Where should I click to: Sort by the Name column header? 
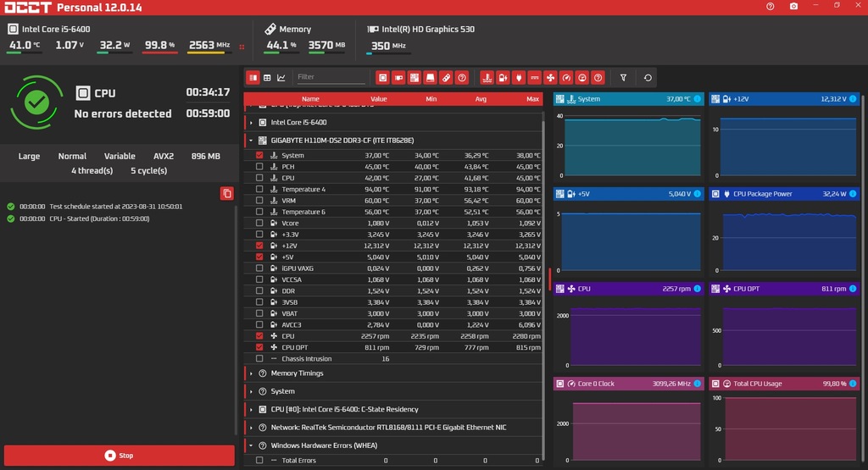[x=310, y=99]
